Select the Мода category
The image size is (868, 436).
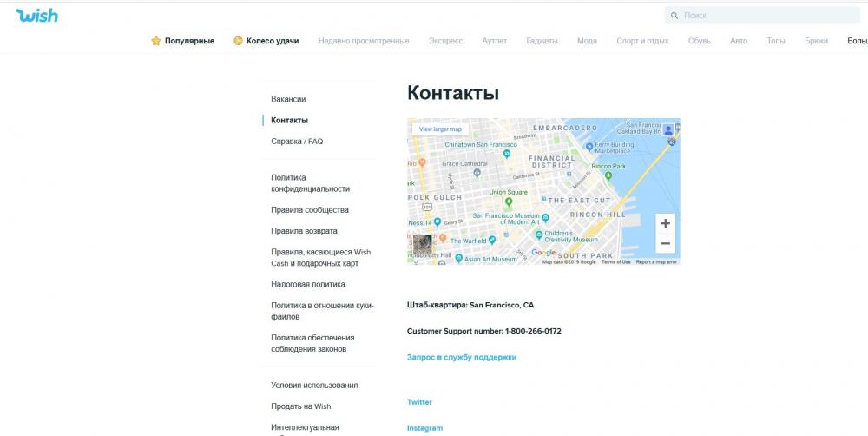click(587, 41)
